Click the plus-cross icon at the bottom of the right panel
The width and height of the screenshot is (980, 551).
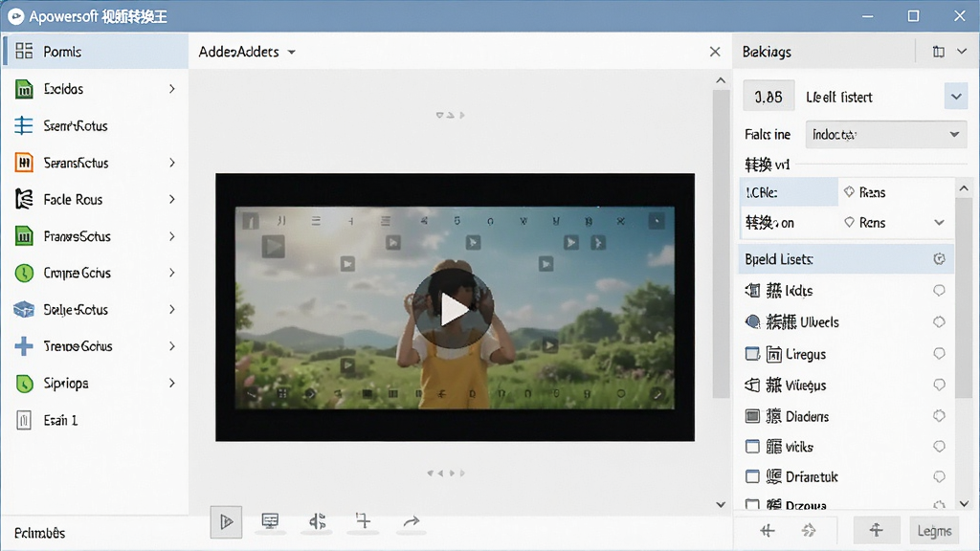(x=768, y=530)
